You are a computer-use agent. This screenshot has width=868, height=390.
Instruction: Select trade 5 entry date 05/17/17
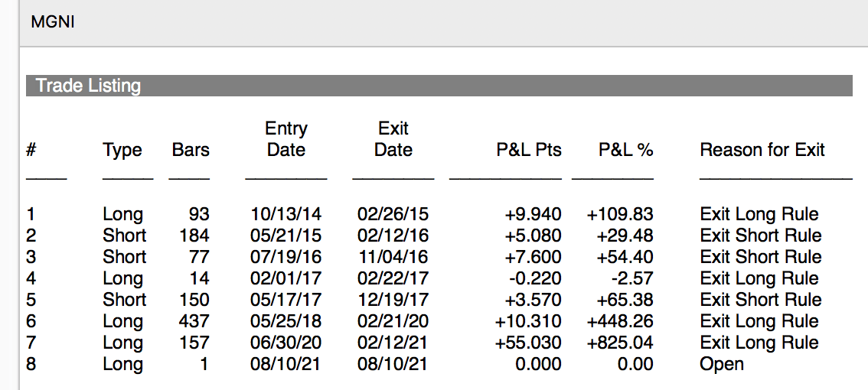(x=286, y=300)
